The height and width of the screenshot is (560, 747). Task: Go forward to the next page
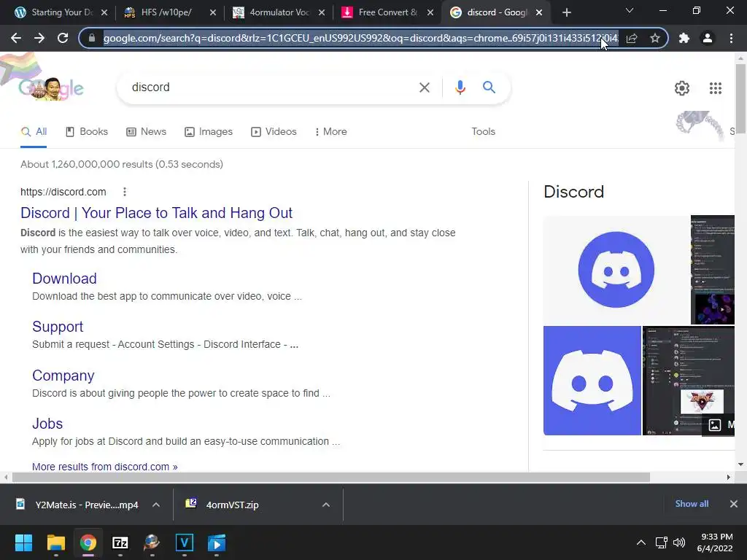point(39,38)
